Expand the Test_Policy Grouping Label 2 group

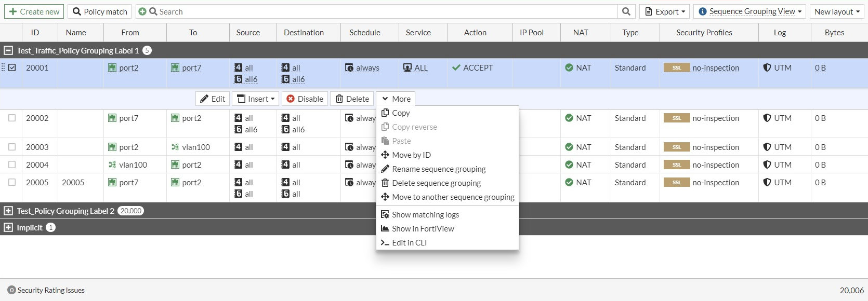tap(8, 211)
